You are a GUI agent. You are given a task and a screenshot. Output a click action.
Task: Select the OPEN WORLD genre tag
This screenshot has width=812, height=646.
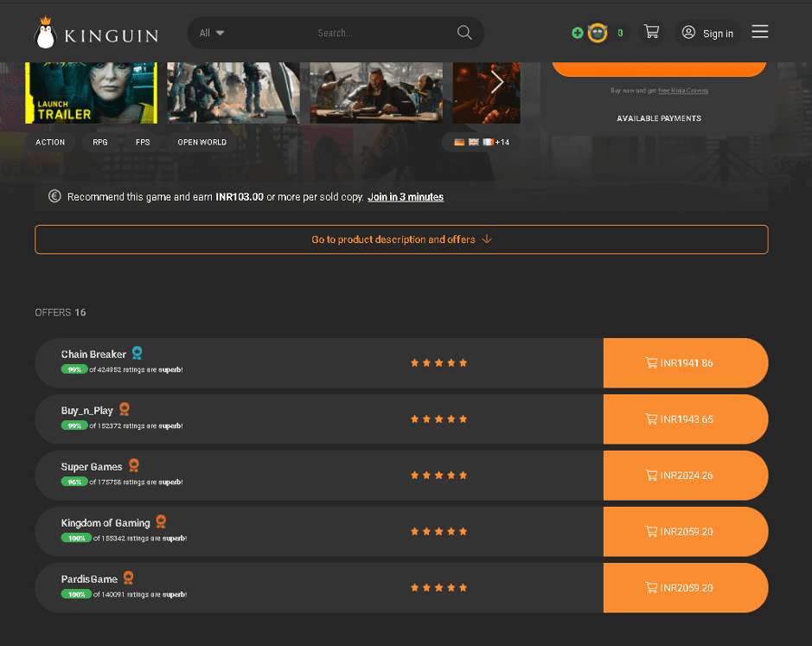202,142
